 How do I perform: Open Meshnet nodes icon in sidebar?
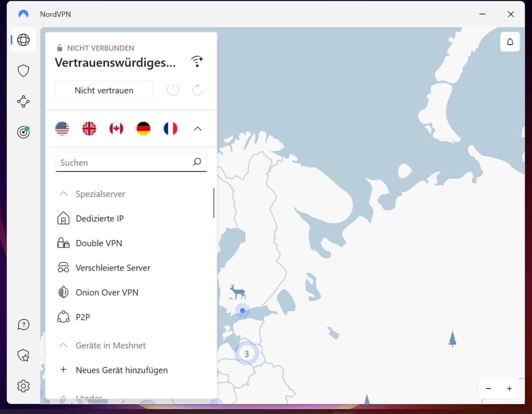(23, 101)
